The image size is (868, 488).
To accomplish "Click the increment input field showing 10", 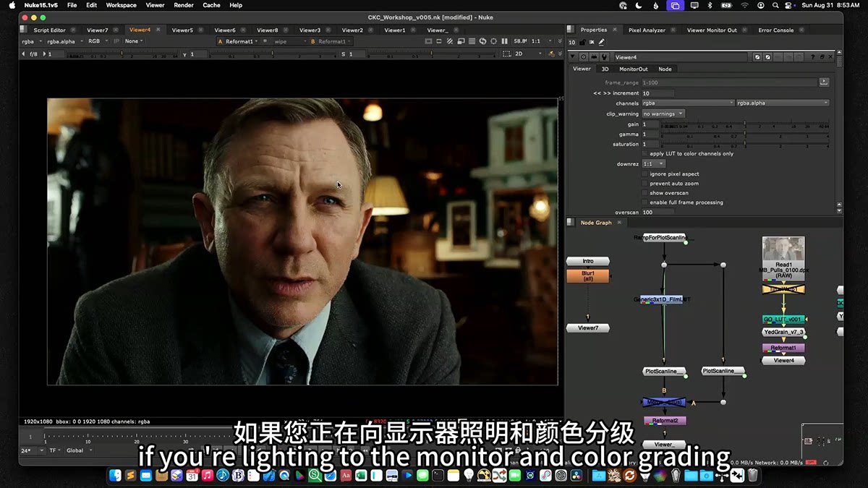I will click(658, 93).
